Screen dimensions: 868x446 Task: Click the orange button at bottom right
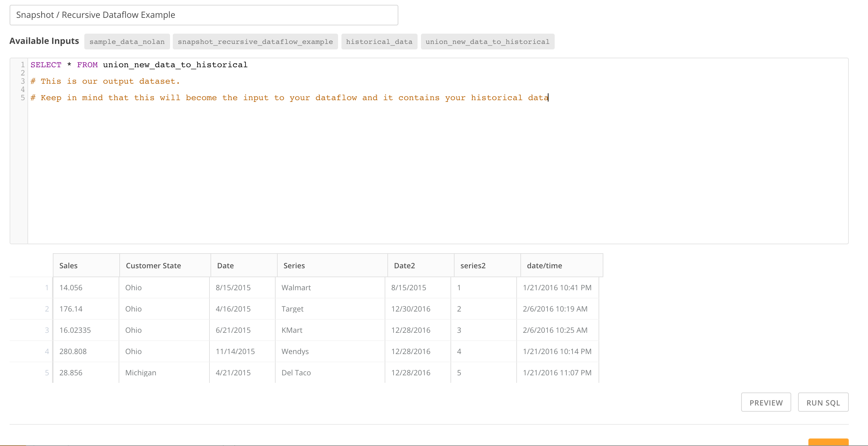click(829, 443)
